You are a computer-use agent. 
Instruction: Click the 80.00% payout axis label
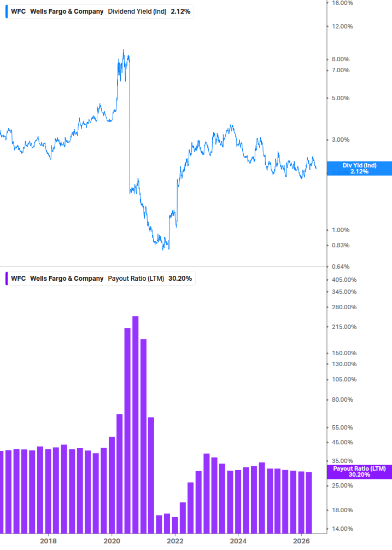(342, 400)
